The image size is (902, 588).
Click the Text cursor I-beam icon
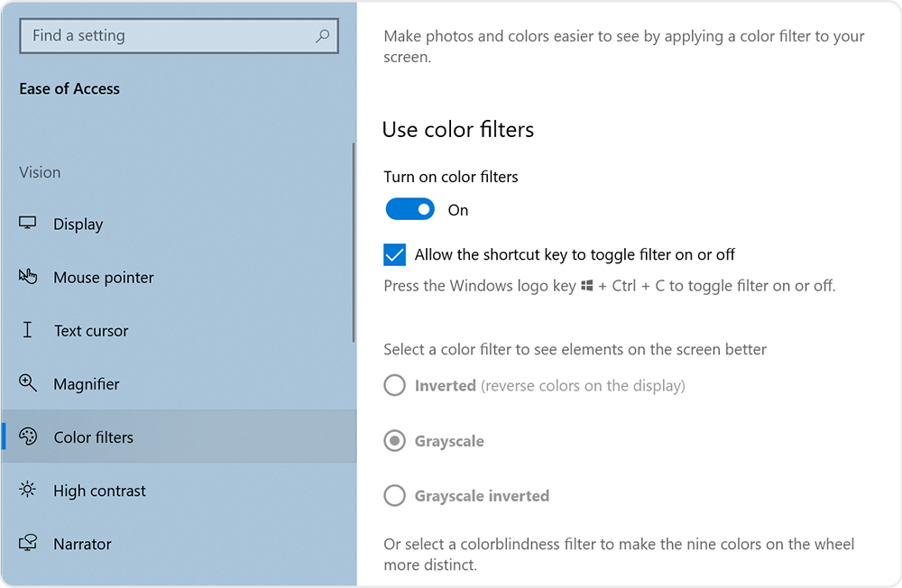(28, 330)
